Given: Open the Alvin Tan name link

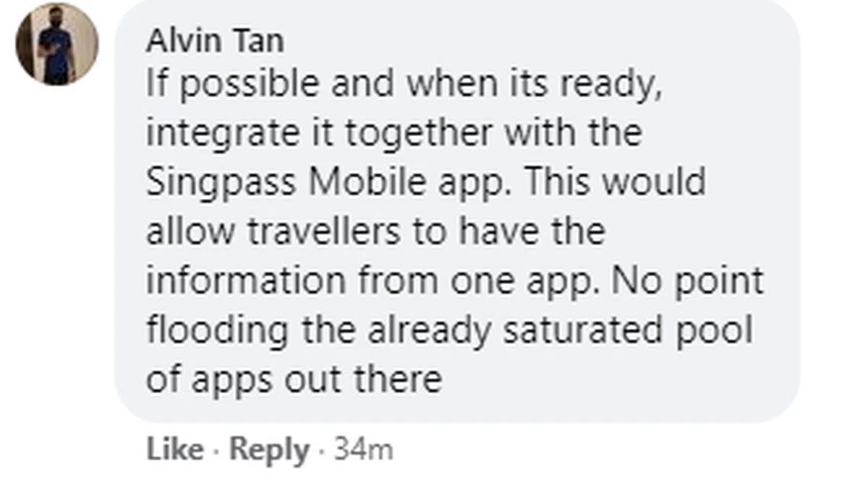Looking at the screenshot, I should [x=215, y=40].
